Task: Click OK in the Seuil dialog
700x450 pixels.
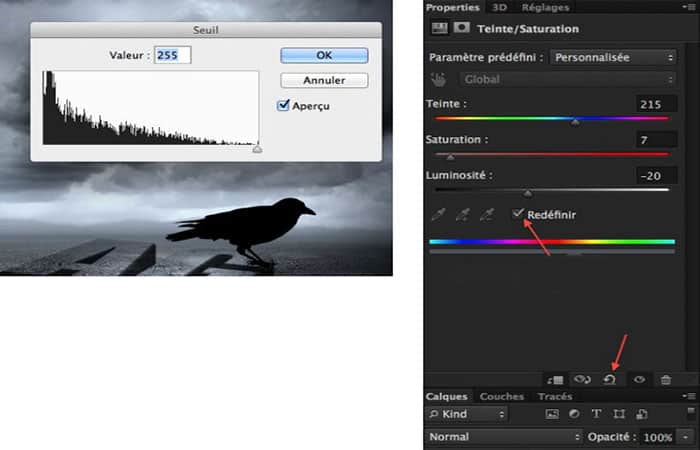Action: click(324, 55)
